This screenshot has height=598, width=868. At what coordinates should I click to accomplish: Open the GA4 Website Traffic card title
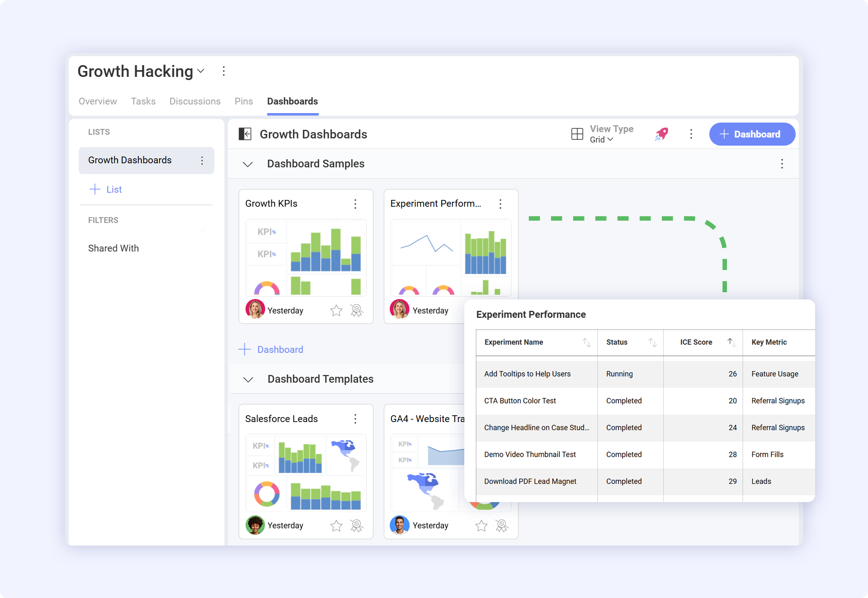(427, 419)
